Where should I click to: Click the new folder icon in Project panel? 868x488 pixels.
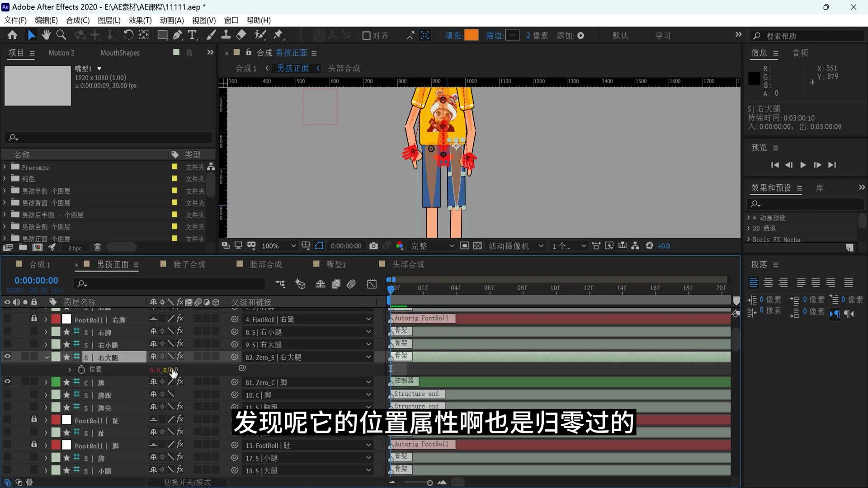(23, 247)
